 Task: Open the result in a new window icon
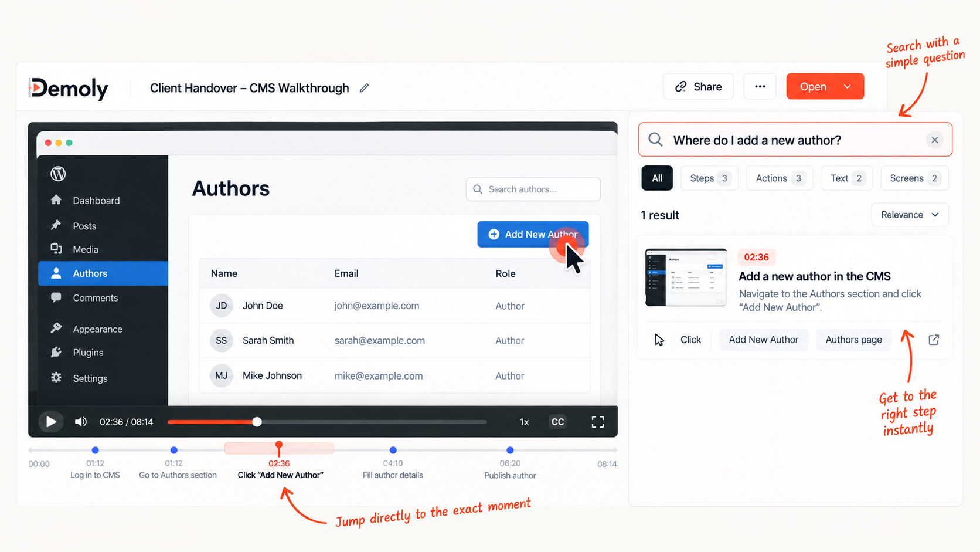pyautogui.click(x=934, y=340)
